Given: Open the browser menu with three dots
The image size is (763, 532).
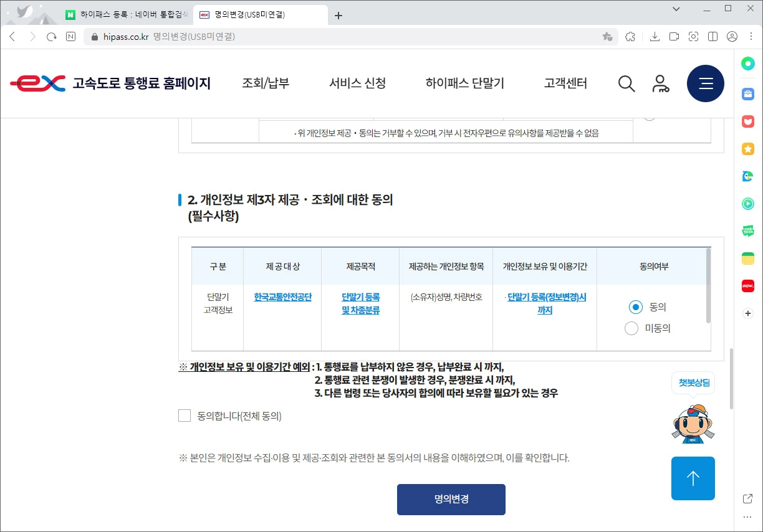Looking at the screenshot, I should 751,37.
